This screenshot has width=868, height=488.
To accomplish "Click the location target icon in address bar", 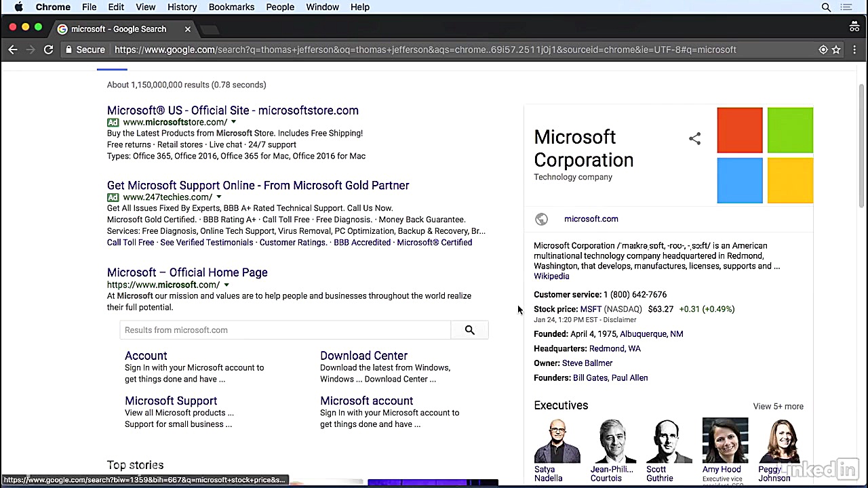I will (x=823, y=49).
